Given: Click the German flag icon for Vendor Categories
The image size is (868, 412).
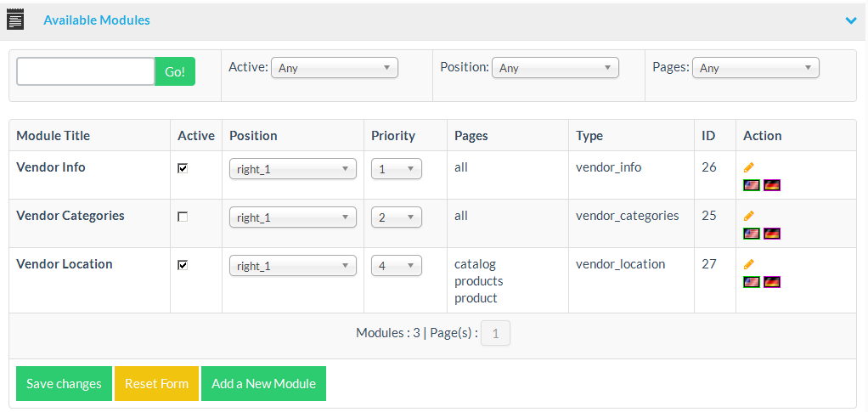Looking at the screenshot, I should pyautogui.click(x=771, y=234).
